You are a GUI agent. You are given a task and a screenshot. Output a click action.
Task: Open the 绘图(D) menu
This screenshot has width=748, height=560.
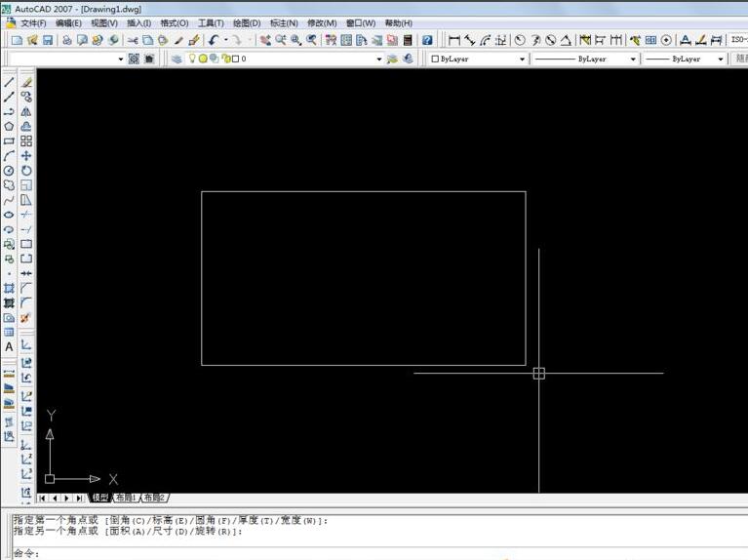[x=247, y=22]
